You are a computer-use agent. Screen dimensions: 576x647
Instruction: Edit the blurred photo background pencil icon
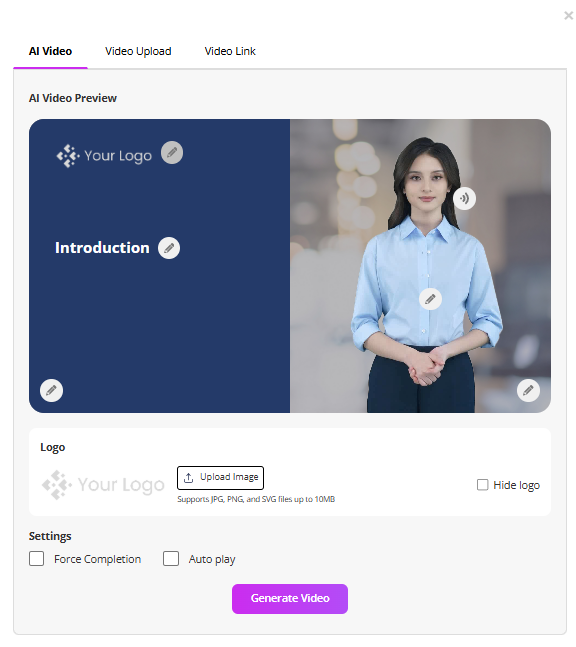528,390
